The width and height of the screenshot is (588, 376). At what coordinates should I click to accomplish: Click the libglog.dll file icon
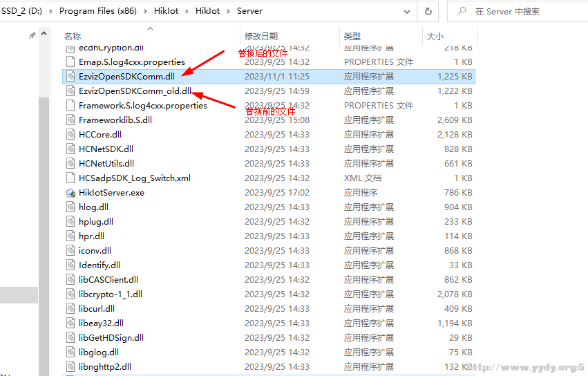tap(70, 352)
